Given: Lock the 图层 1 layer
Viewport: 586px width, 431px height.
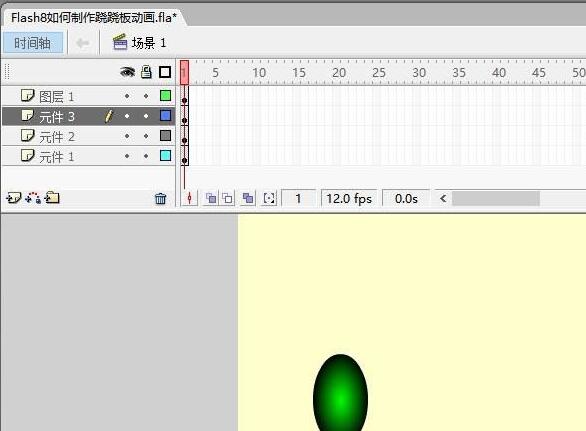Looking at the screenshot, I should tap(146, 96).
